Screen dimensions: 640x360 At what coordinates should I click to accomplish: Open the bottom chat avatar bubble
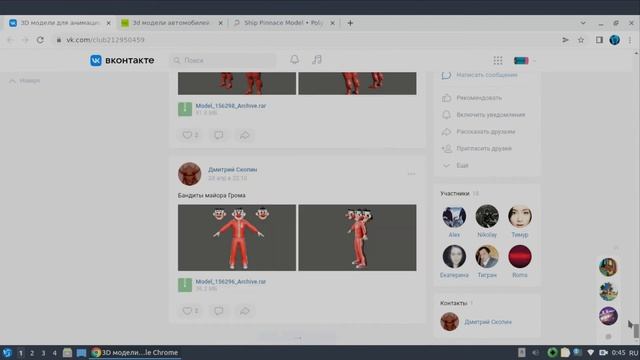608,316
